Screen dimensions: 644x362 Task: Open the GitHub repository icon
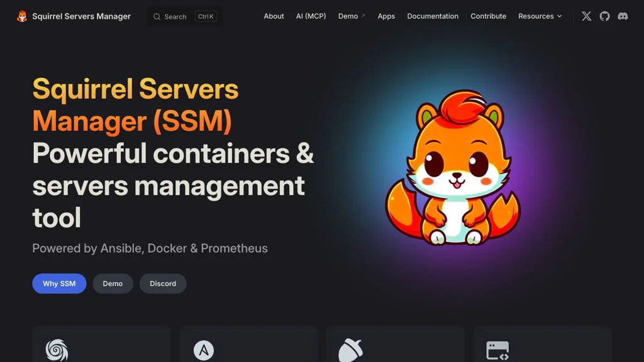coord(604,16)
